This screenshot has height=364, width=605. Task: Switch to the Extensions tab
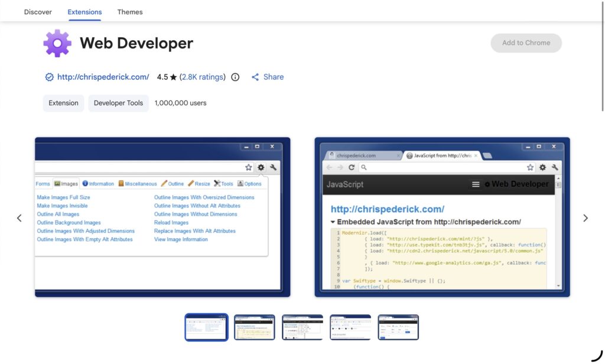point(84,12)
